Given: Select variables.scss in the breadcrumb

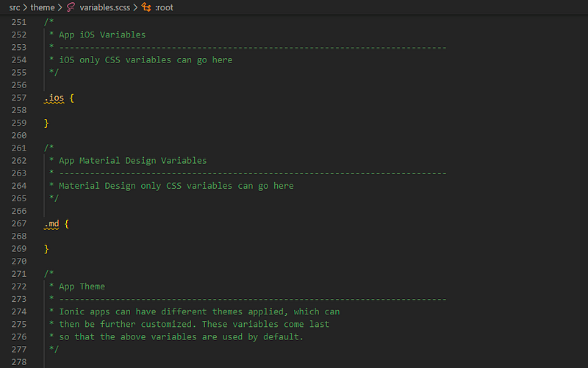Looking at the screenshot, I should [104, 7].
